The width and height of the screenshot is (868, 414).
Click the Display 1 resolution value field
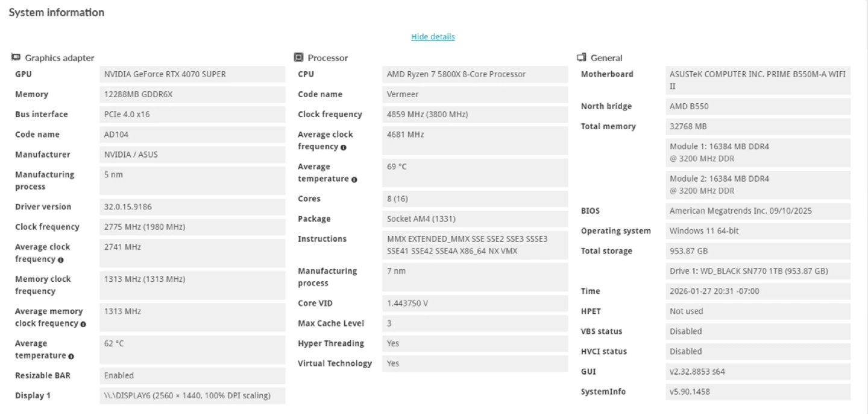point(187,396)
